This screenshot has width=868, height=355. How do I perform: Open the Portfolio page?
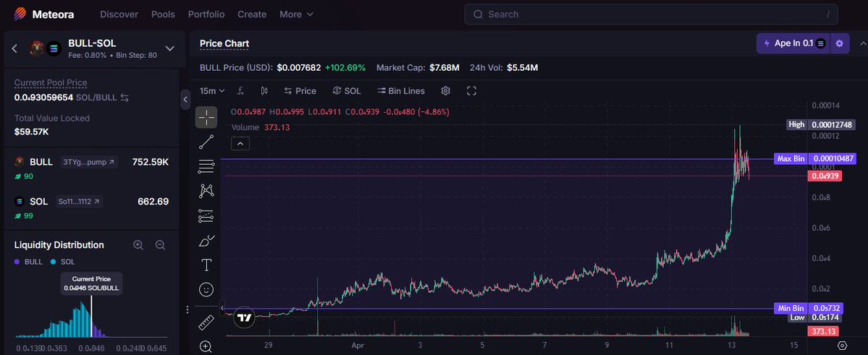[206, 14]
